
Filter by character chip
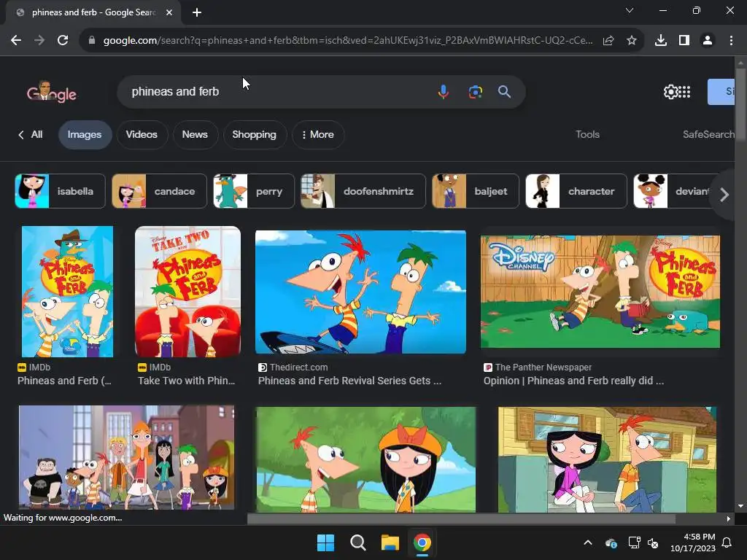point(576,191)
